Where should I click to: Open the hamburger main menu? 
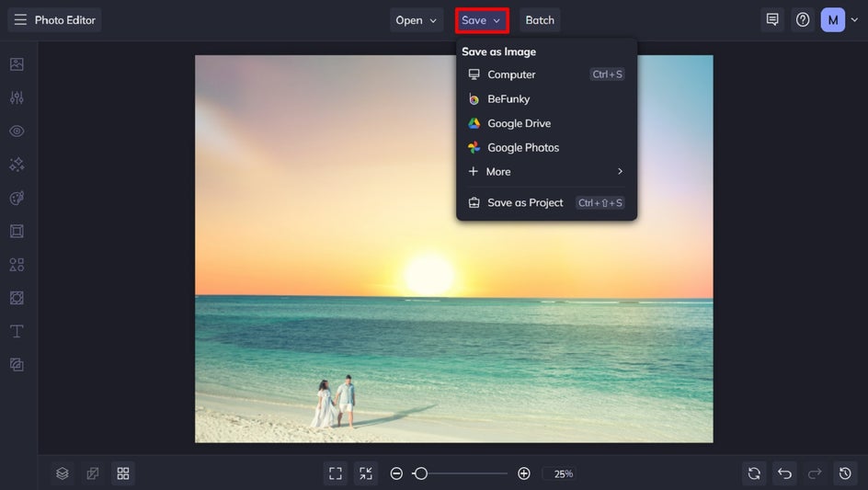point(20,20)
